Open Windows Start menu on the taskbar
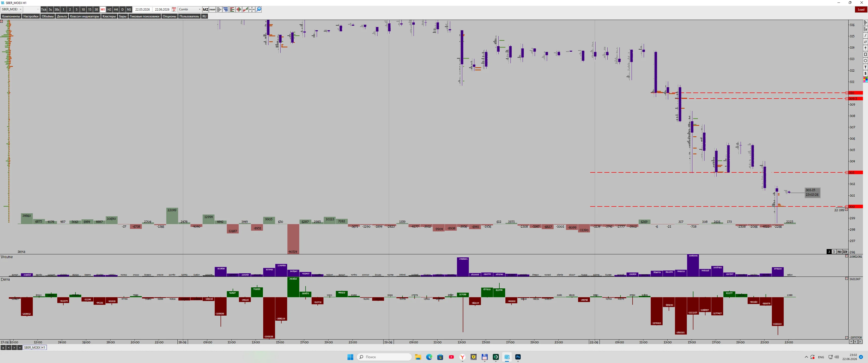The image size is (868, 363). (350, 357)
